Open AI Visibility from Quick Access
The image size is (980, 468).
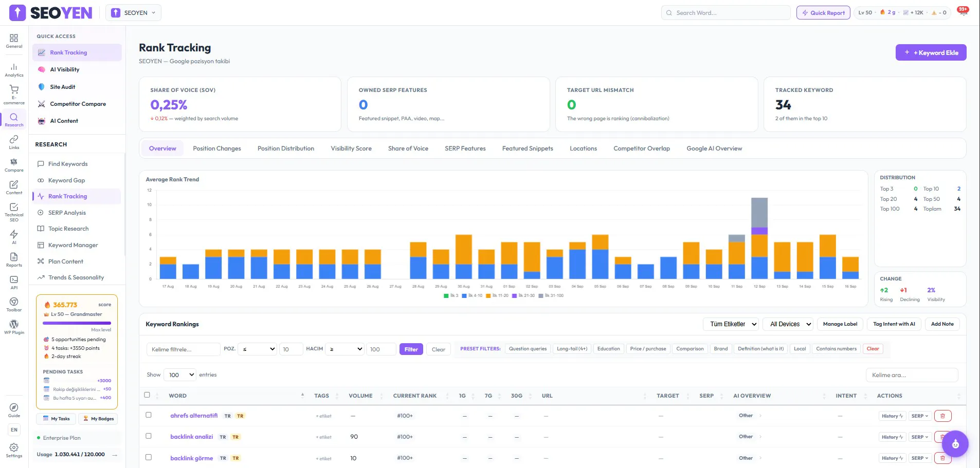tap(77, 70)
